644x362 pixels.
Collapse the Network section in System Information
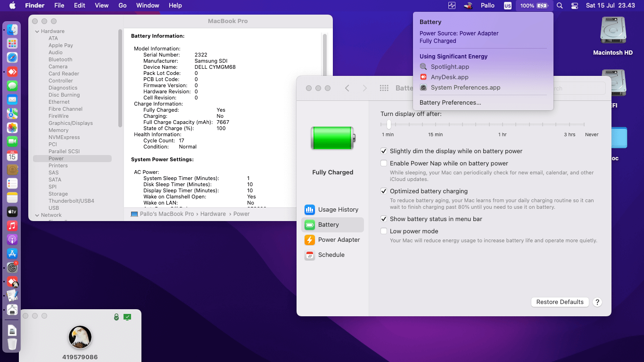click(x=37, y=215)
